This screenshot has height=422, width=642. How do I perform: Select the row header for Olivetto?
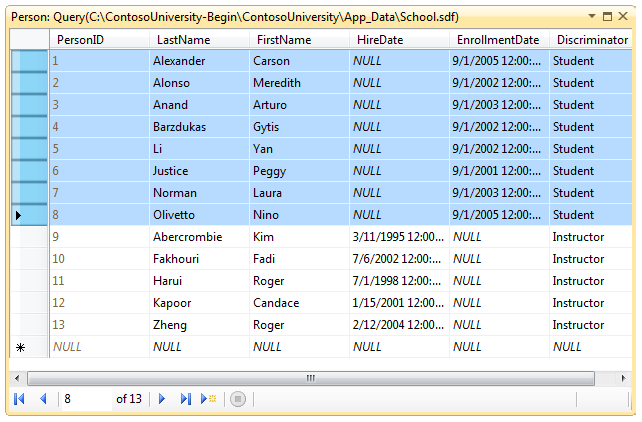(29, 215)
